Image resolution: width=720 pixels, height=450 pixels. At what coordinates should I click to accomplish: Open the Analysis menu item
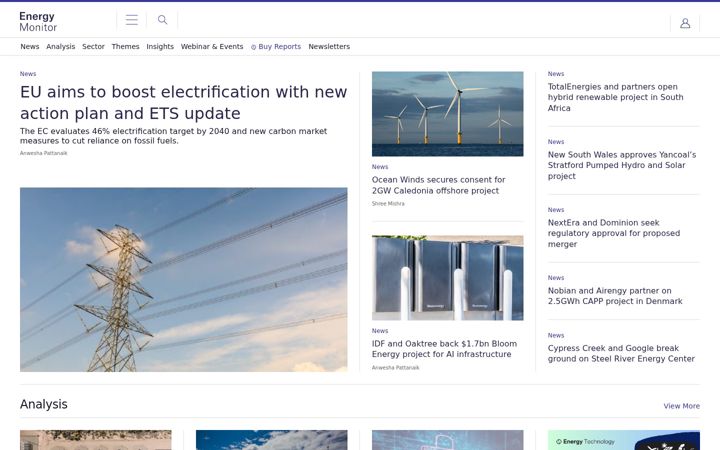pyautogui.click(x=61, y=46)
